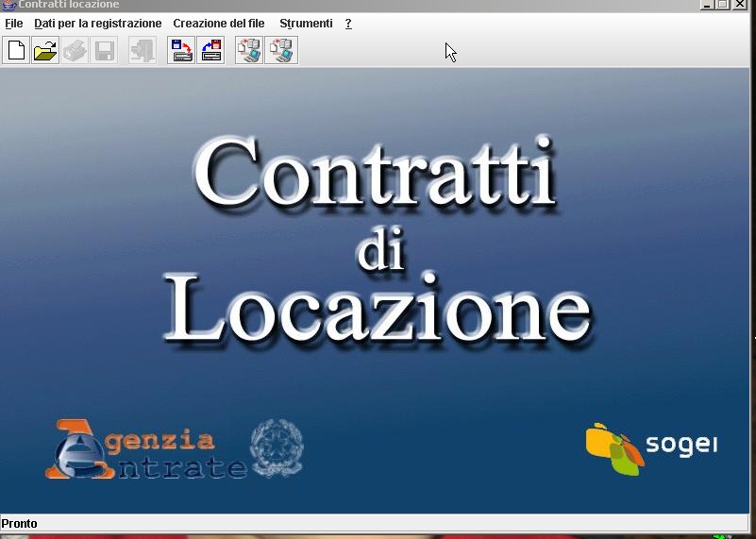Create a new contract with blank-page icon
The width and height of the screenshot is (756, 539).
[16, 50]
